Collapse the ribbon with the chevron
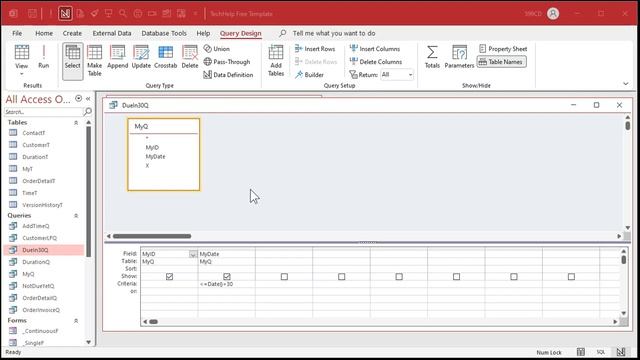The width and height of the screenshot is (640, 360). point(626,84)
